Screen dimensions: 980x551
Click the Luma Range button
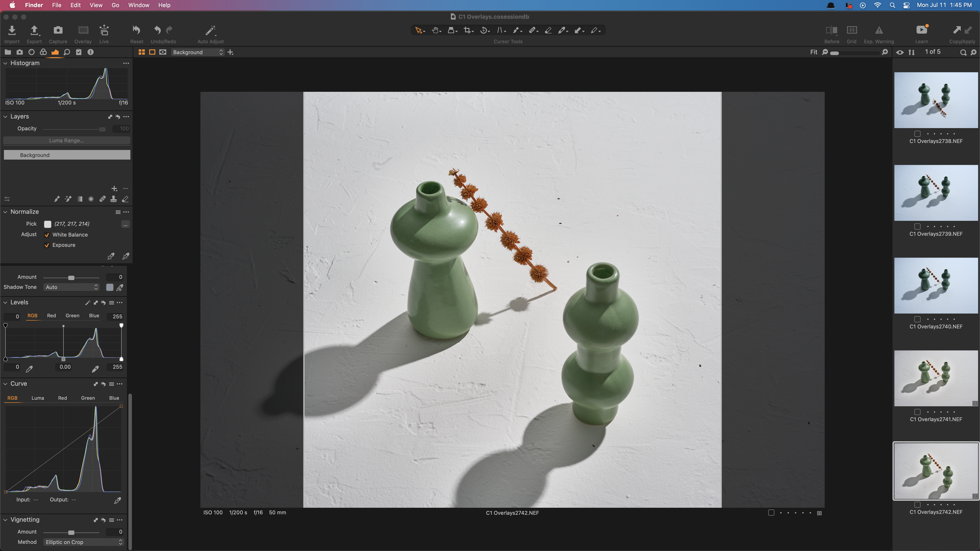(x=67, y=140)
